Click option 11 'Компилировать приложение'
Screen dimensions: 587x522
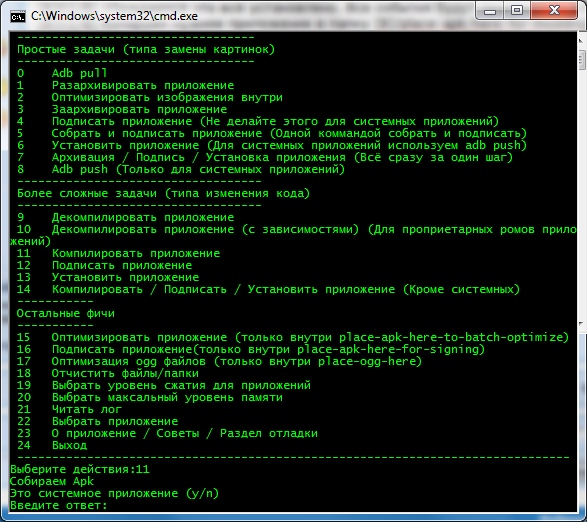118,253
